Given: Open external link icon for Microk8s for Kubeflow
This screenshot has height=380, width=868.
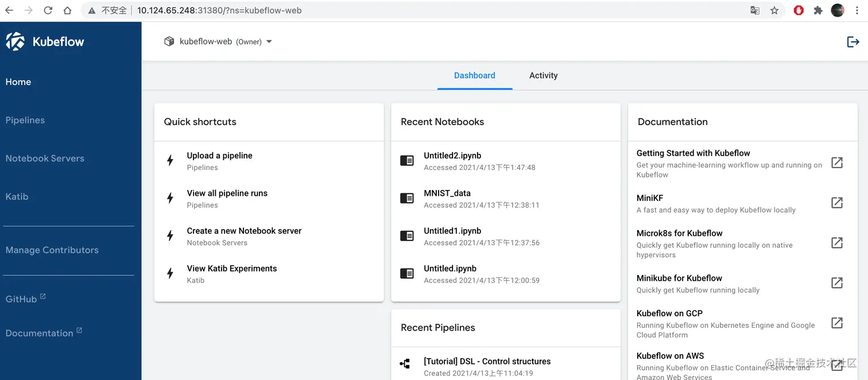Looking at the screenshot, I should pyautogui.click(x=837, y=243).
